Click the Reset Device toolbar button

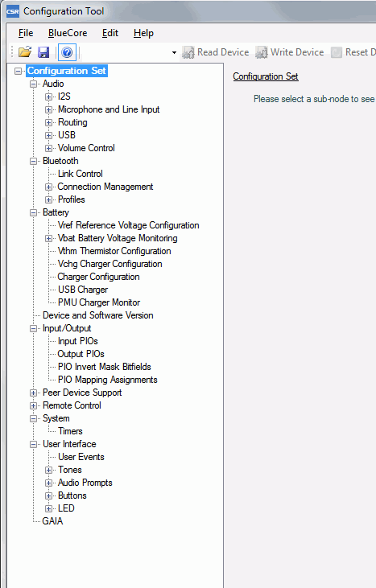tap(353, 52)
